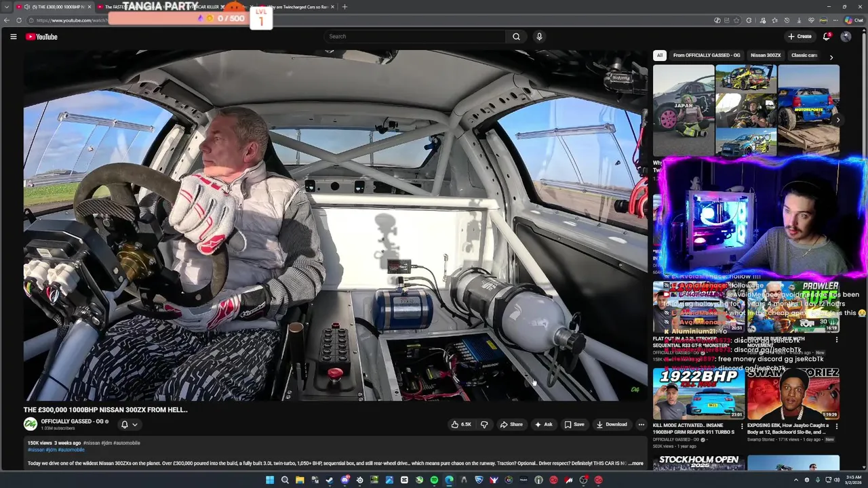This screenshot has height=488, width=868.
Task: Download the video
Action: [612, 424]
